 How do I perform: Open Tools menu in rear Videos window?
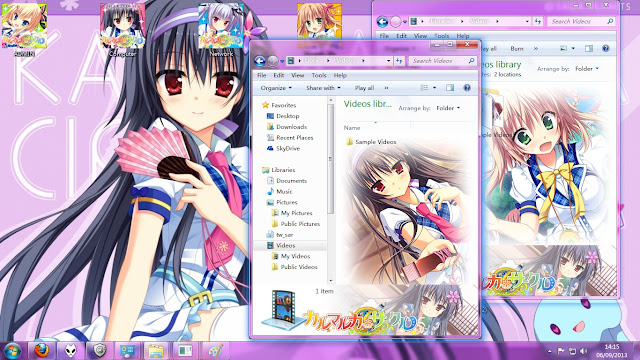(442, 36)
